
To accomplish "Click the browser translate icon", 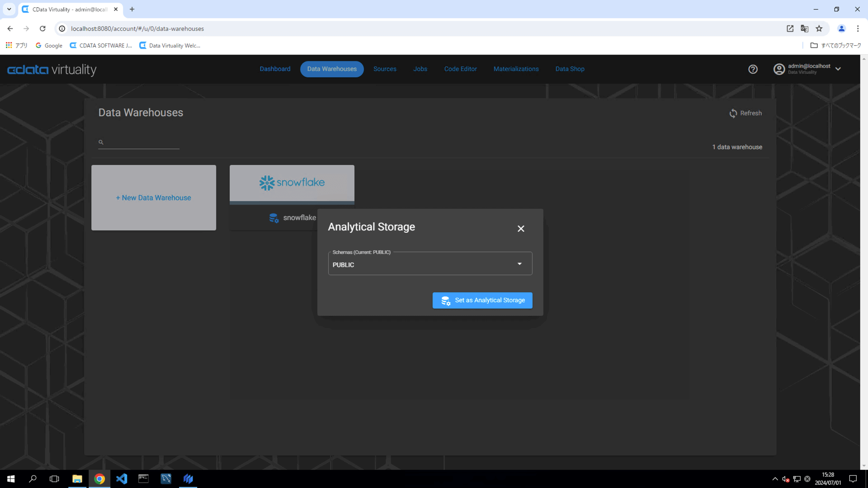I will [x=804, y=28].
